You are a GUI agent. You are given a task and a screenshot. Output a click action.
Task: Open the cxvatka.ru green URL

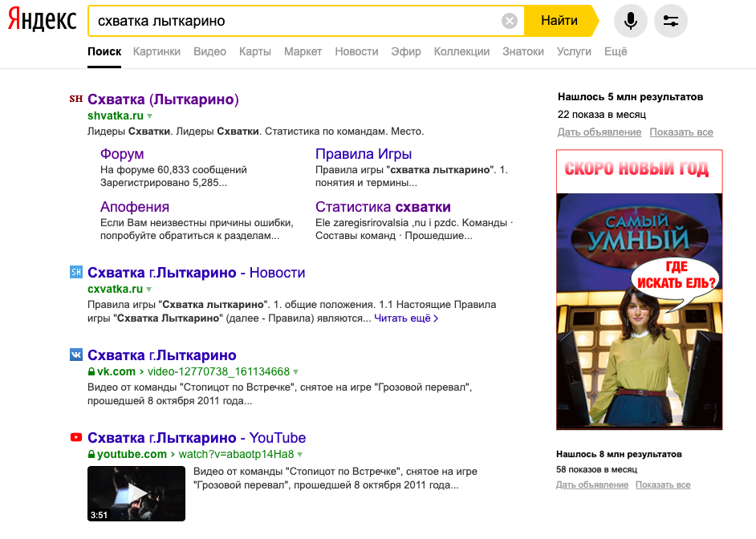(x=116, y=289)
